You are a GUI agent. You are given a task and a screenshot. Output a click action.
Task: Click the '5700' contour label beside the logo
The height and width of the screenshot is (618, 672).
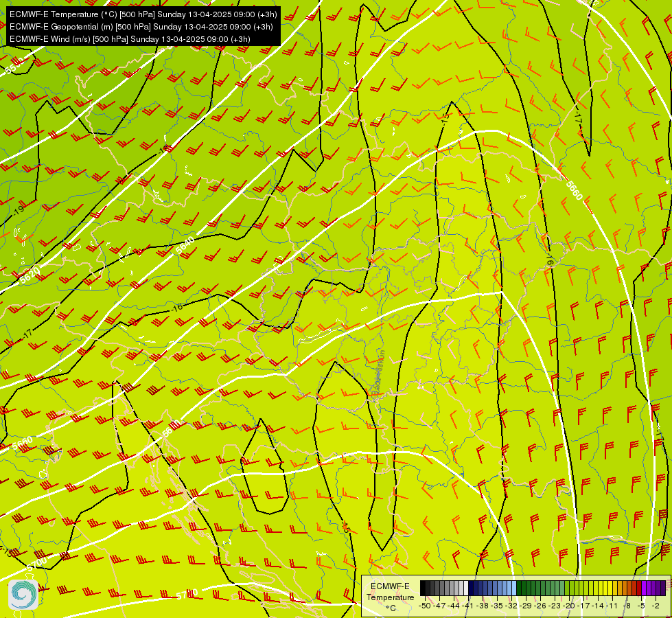tap(37, 562)
